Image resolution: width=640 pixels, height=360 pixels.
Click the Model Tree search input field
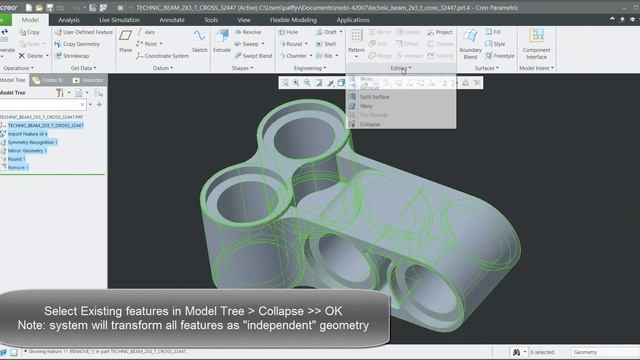[42, 105]
